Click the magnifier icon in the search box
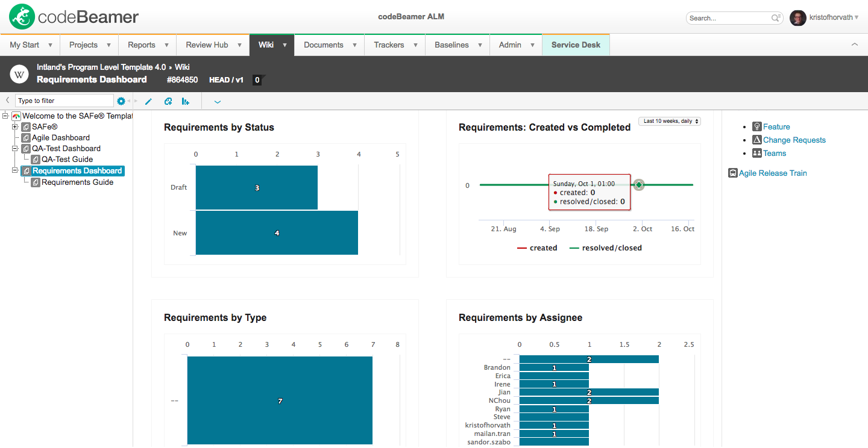Image resolution: width=868 pixels, height=448 pixels. point(776,18)
